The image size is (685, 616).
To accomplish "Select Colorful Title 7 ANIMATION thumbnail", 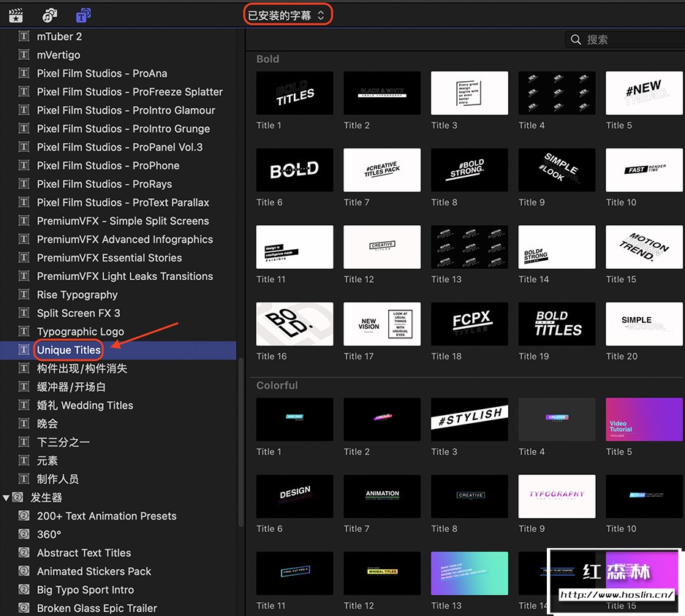I will point(382,496).
